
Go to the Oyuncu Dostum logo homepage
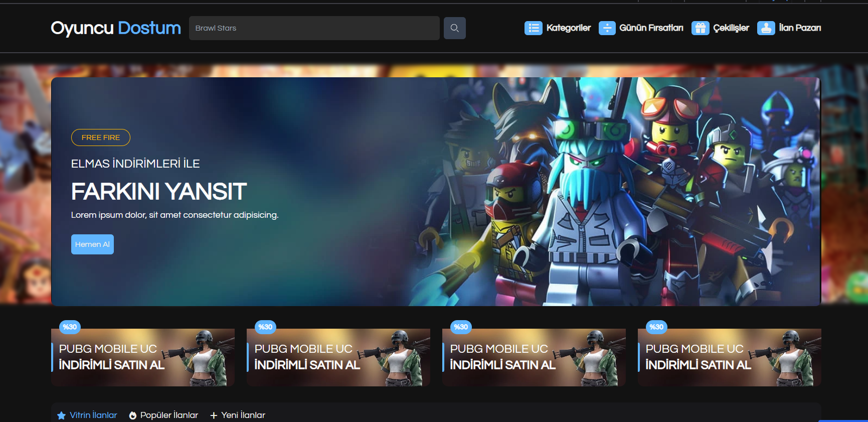click(x=116, y=28)
